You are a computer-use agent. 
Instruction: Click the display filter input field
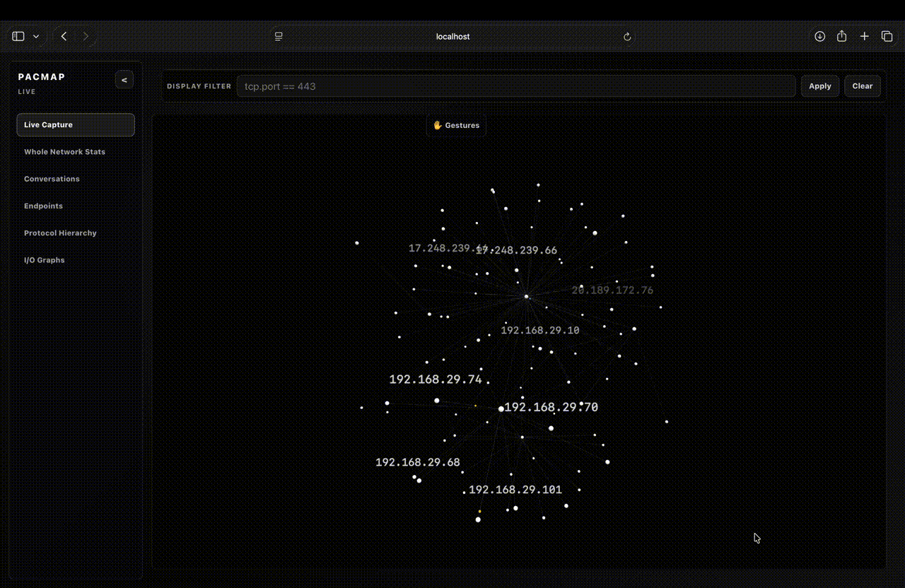pos(516,86)
